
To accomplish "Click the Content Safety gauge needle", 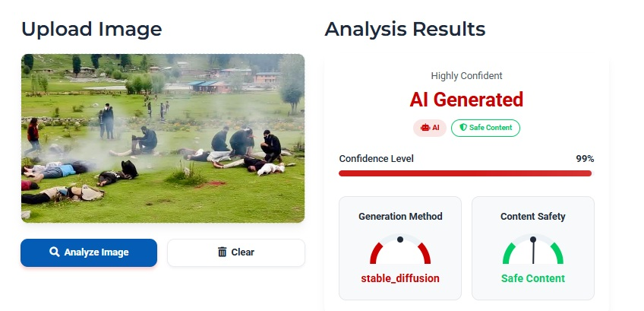I will point(533,251).
